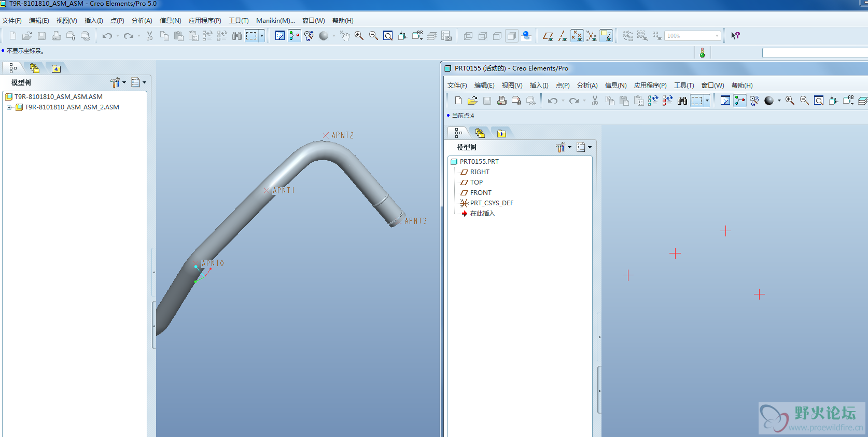Click the APNT2 datum point label

click(x=342, y=135)
